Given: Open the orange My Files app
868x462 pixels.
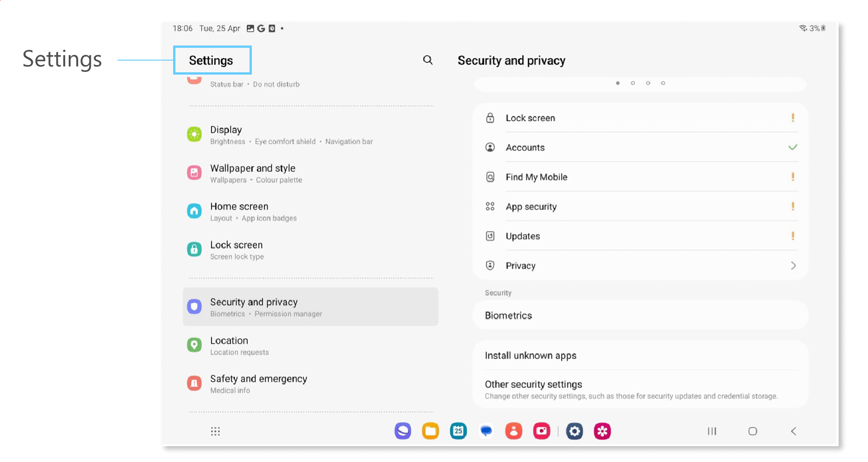Looking at the screenshot, I should point(430,431).
